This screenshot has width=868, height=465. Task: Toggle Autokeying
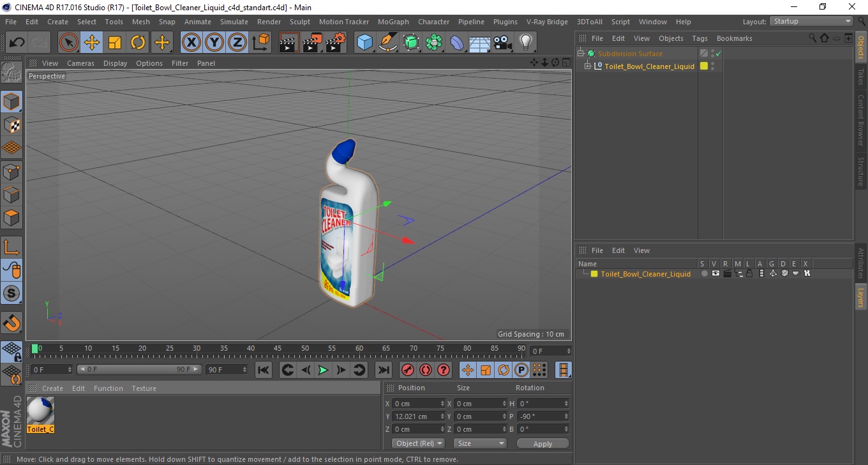click(x=425, y=370)
